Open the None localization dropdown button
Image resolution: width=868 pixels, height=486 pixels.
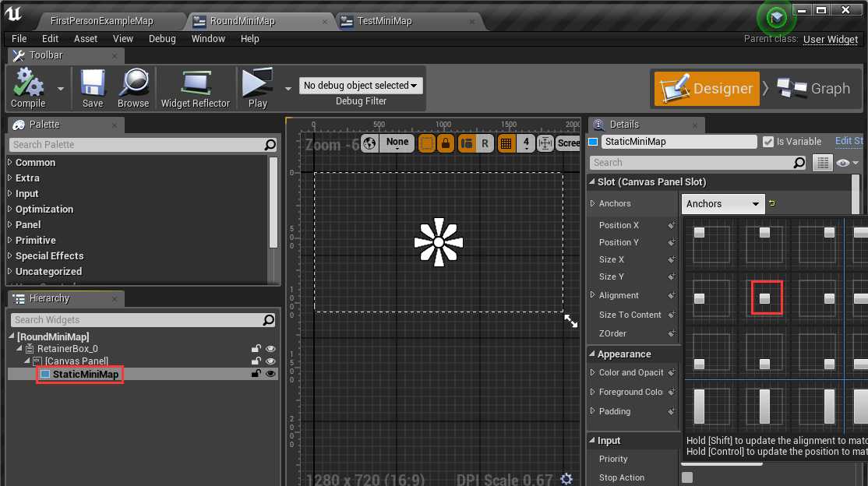pos(397,143)
